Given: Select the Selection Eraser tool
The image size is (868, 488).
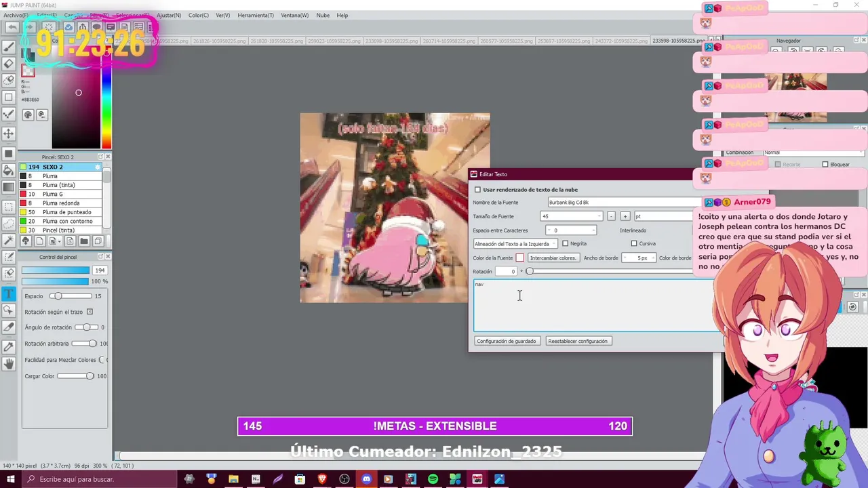Looking at the screenshot, I should [9, 274].
